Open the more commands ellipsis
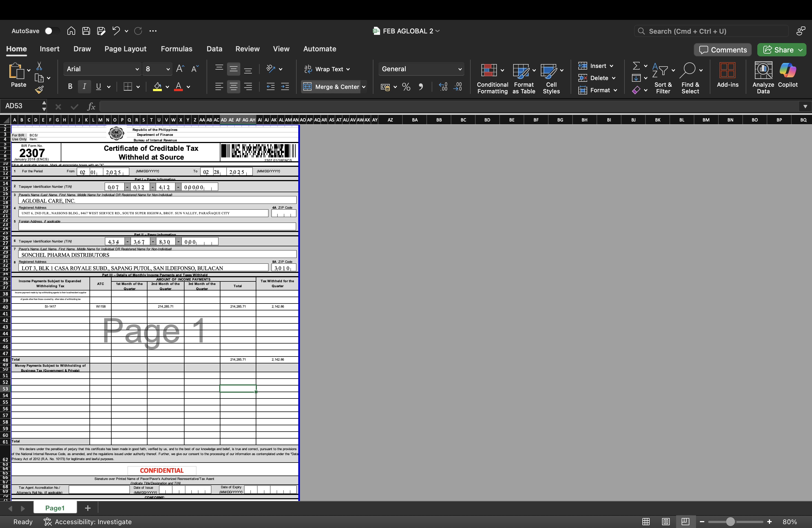Viewport: 812px width, 528px height. (153, 31)
